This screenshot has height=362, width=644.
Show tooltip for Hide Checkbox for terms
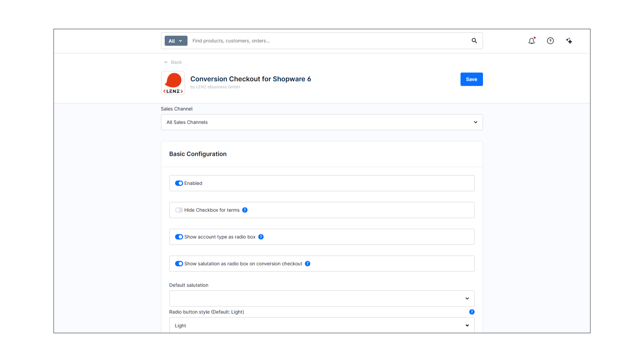pyautogui.click(x=245, y=210)
